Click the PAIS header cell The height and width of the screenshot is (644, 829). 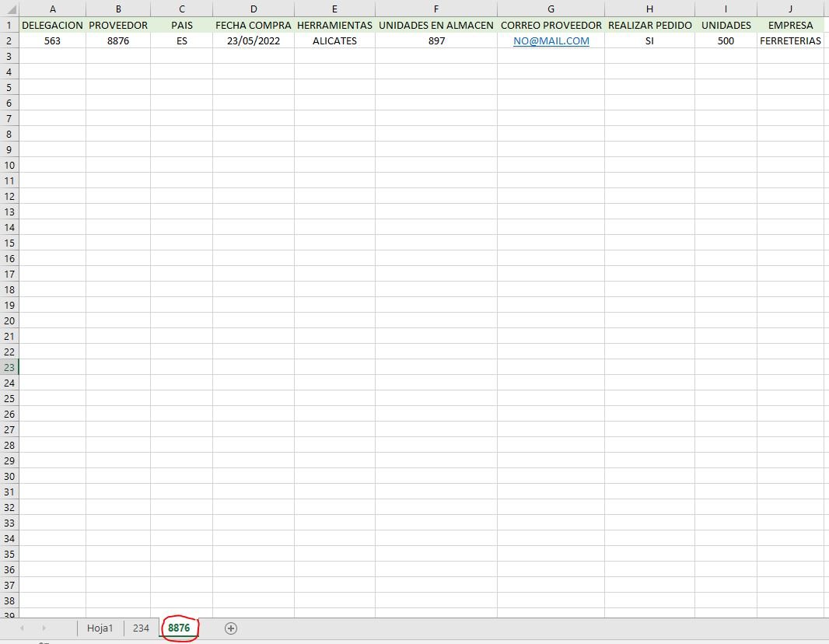tap(181, 25)
